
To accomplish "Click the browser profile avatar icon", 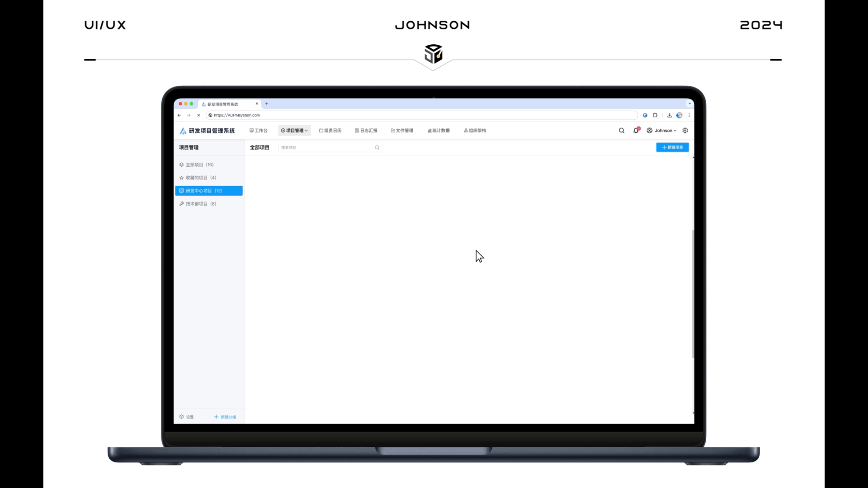I will click(679, 115).
